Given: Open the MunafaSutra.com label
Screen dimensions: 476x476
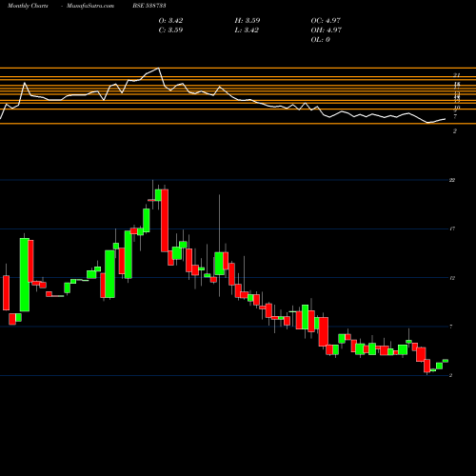Looking at the screenshot, I should 90,6.
